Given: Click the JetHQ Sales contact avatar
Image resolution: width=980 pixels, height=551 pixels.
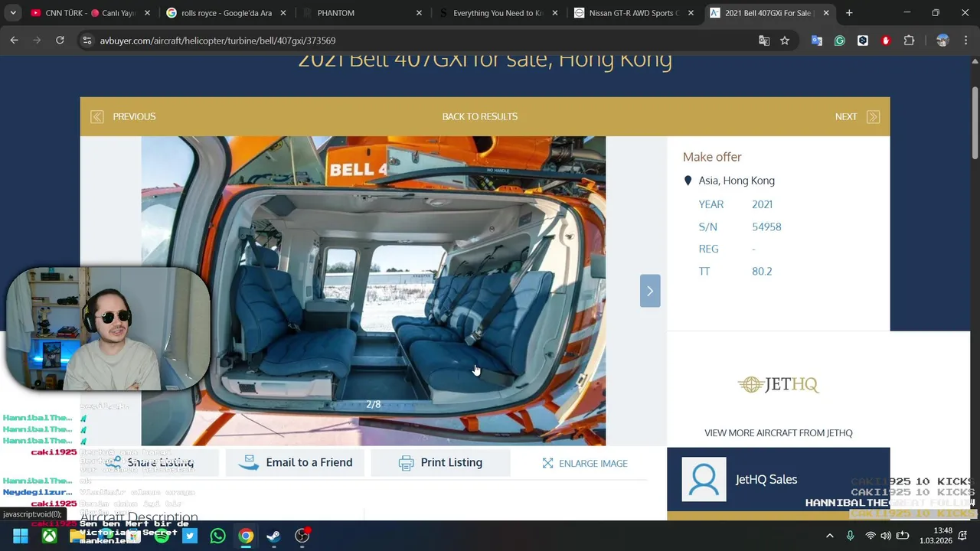Looking at the screenshot, I should pos(704,479).
